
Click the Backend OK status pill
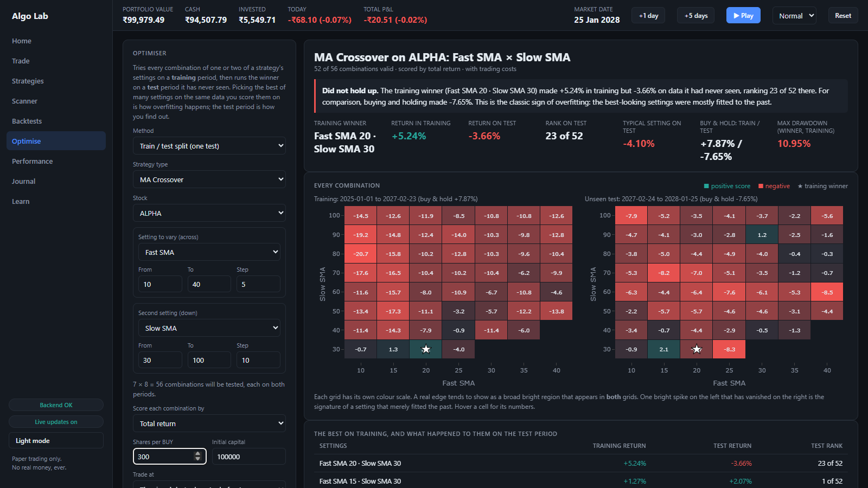(56, 405)
